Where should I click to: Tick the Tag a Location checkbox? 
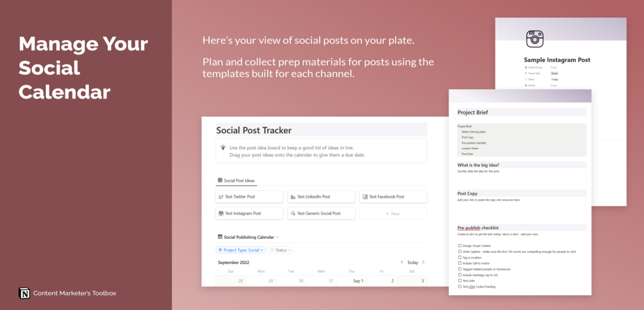[x=459, y=257]
